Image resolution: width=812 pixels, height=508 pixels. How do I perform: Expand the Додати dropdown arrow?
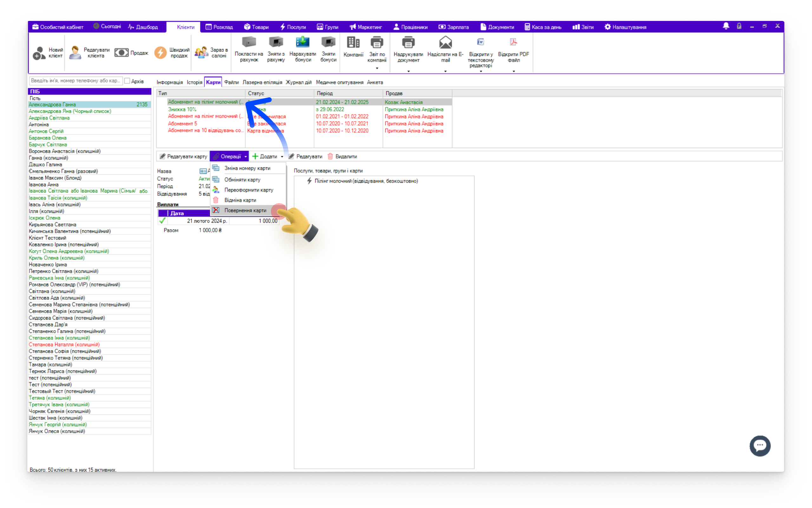(282, 157)
